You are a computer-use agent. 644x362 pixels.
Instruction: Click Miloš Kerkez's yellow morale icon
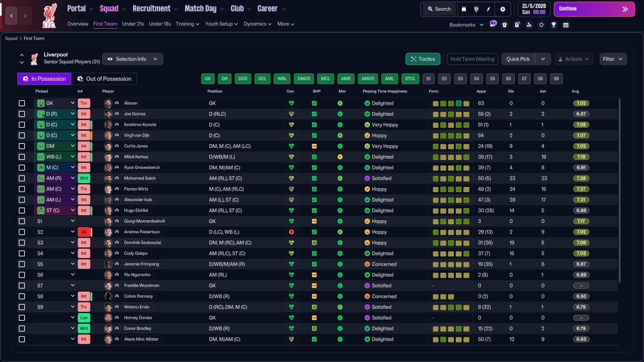tap(340, 157)
